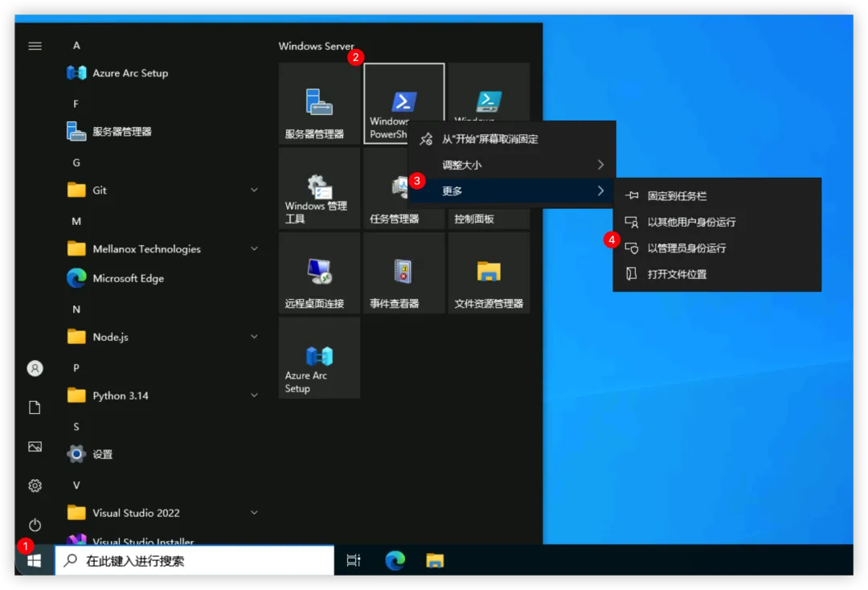Choose 以其他用户身份运行
Screen dimensions: 868x590
(717, 222)
